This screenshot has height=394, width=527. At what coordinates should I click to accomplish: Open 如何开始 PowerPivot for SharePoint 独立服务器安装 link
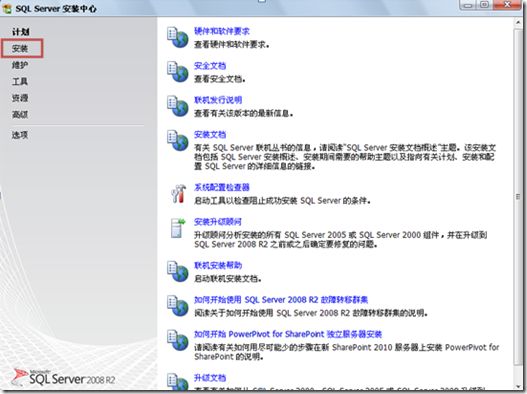pos(288,334)
